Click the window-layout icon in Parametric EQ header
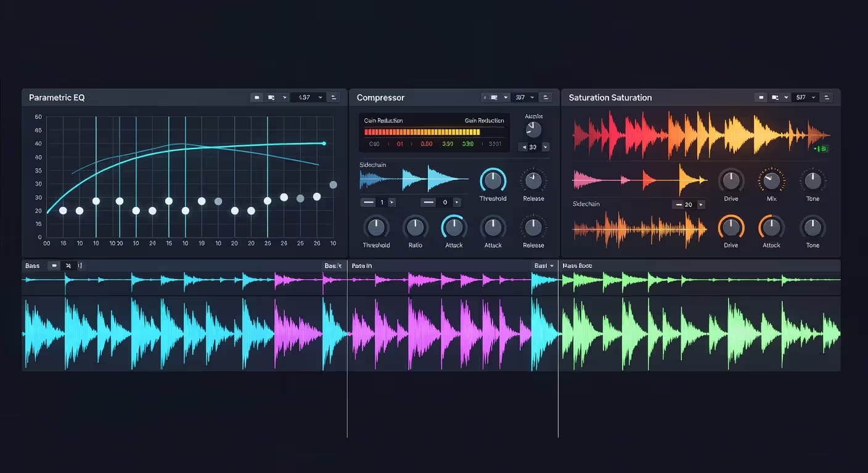 [x=271, y=97]
